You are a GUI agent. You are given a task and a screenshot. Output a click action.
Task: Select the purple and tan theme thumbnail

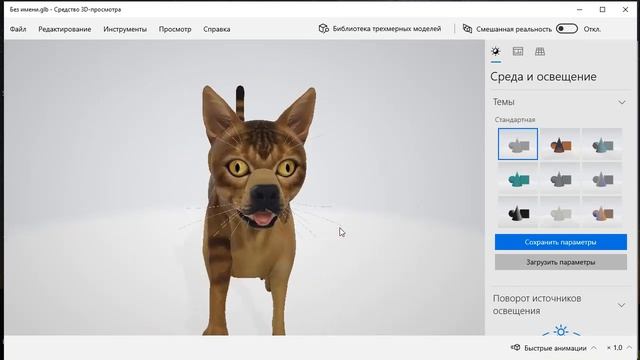[602, 212]
